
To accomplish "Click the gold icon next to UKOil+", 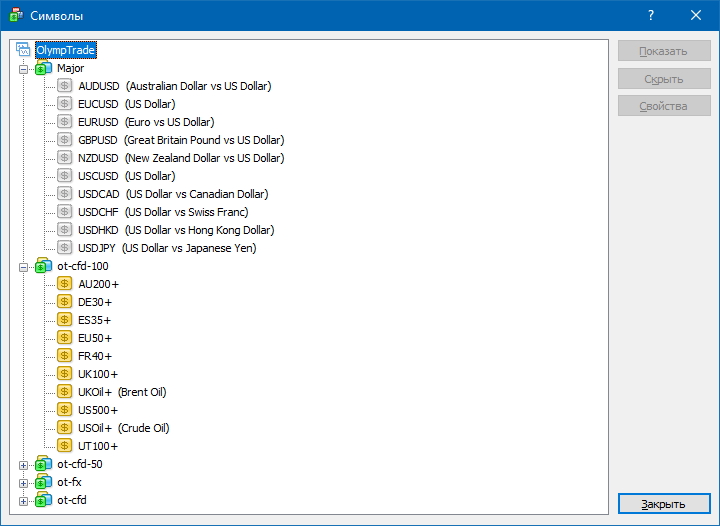I will pyautogui.click(x=65, y=392).
